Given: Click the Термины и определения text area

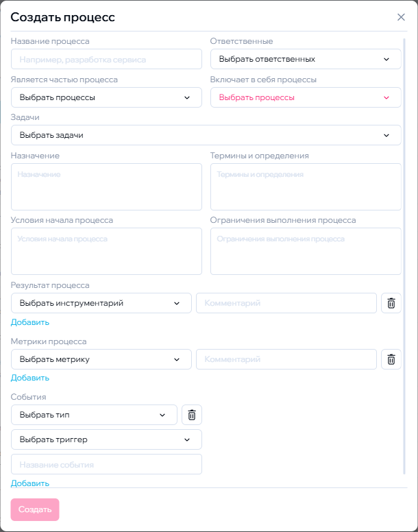Looking at the screenshot, I should 306,186.
